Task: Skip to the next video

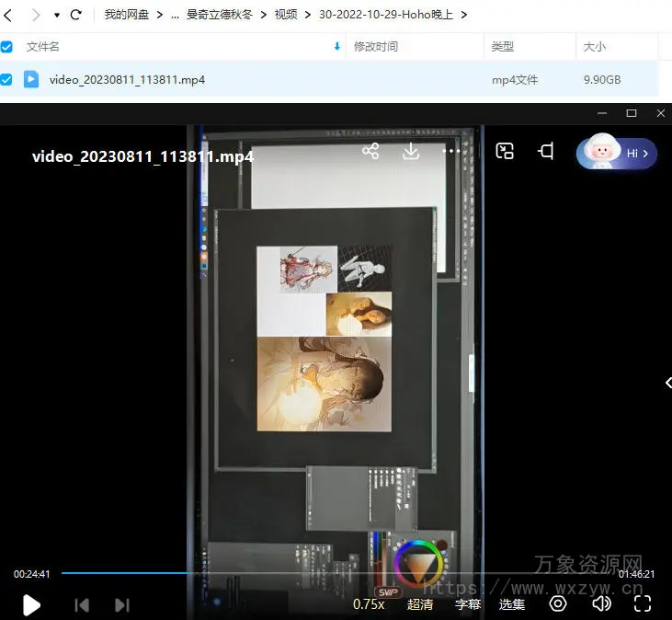Action: [x=121, y=604]
